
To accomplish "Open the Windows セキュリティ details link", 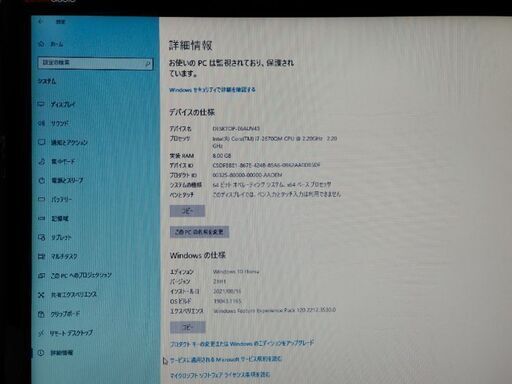I will pos(212,90).
